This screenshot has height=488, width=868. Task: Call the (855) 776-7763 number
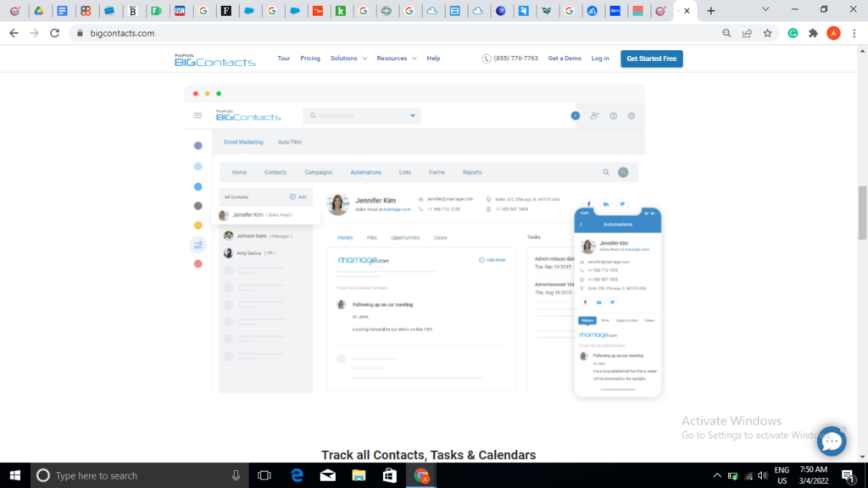(x=509, y=58)
